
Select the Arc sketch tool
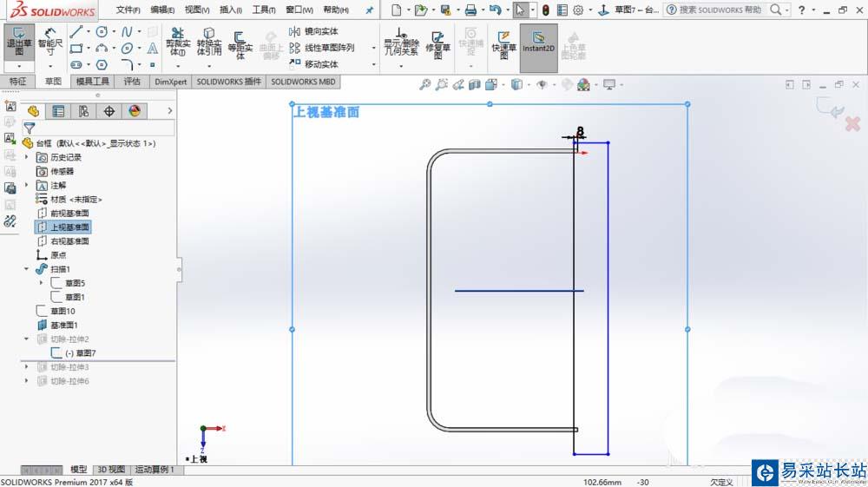[x=102, y=48]
